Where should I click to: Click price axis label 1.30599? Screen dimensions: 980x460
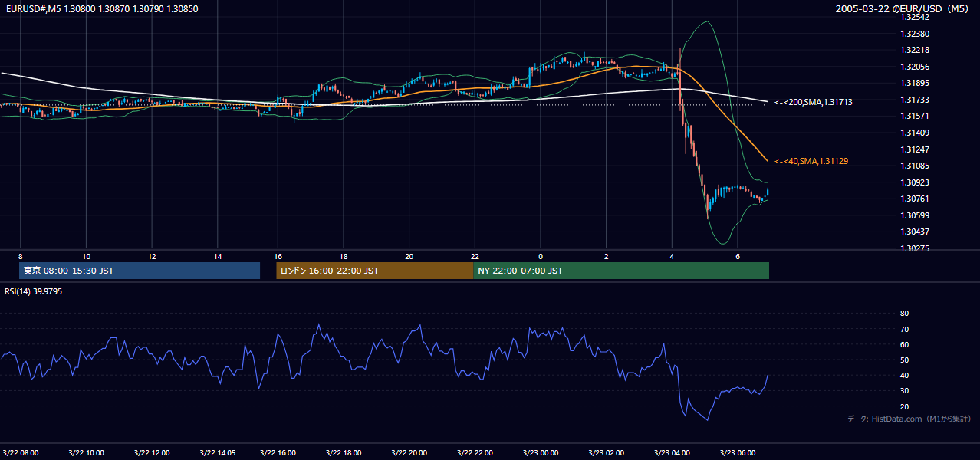pos(915,215)
